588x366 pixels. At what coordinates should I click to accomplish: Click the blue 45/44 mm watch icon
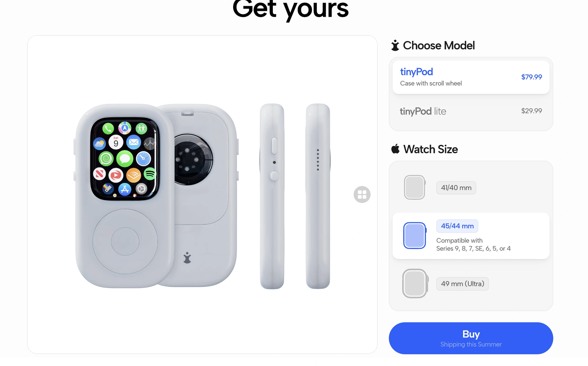(415, 236)
